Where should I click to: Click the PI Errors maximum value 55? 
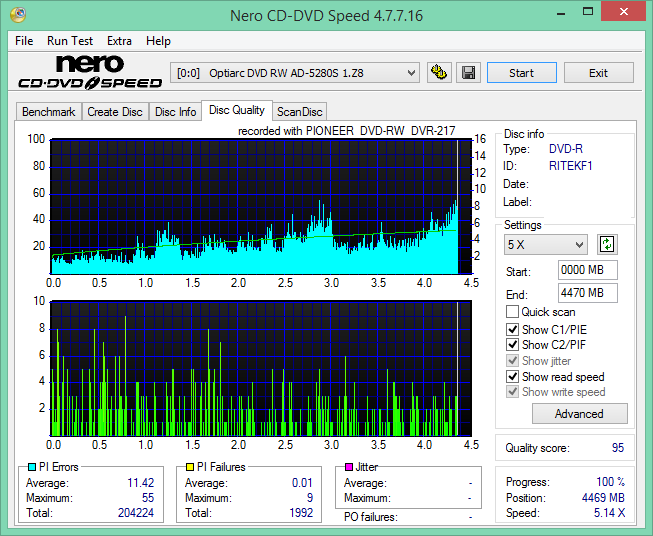[x=148, y=498]
